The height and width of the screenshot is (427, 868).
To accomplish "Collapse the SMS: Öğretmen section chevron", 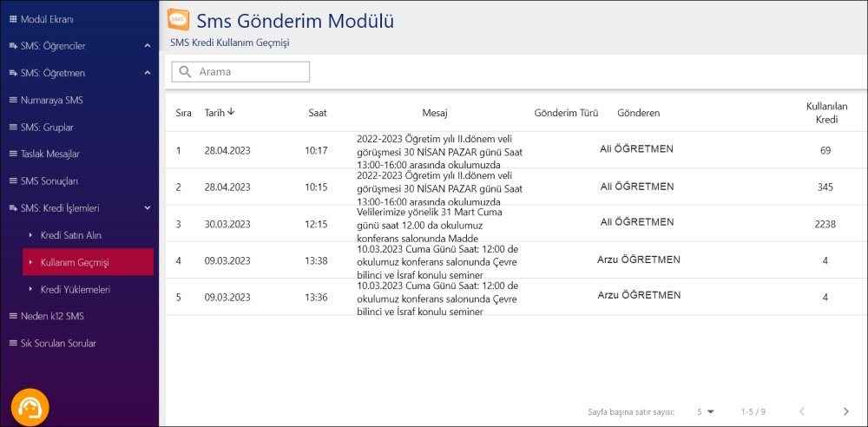I will point(148,73).
